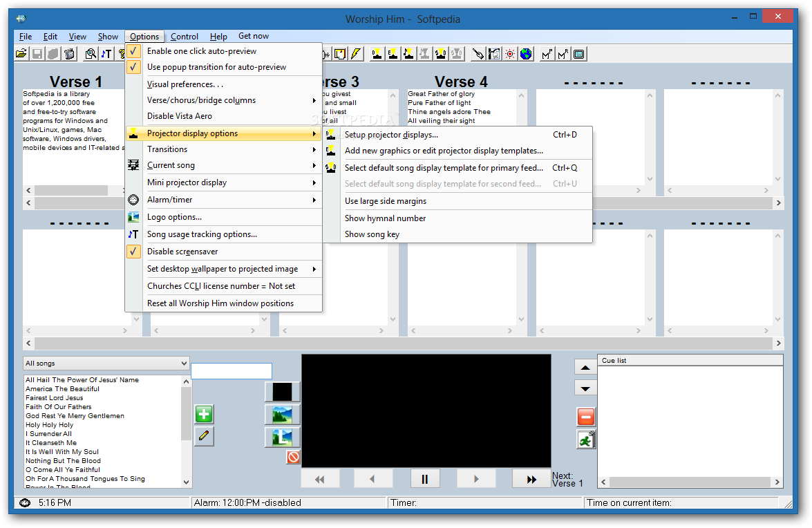Click the lightning bolt toolbar icon

(x=356, y=54)
